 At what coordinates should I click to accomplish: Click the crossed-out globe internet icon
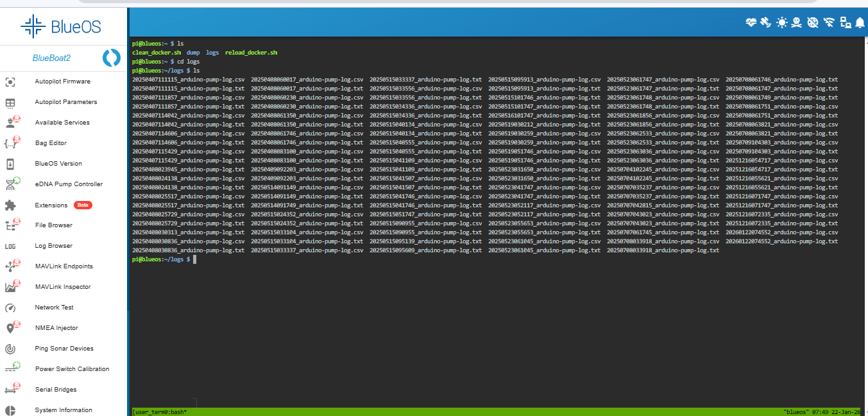point(813,22)
